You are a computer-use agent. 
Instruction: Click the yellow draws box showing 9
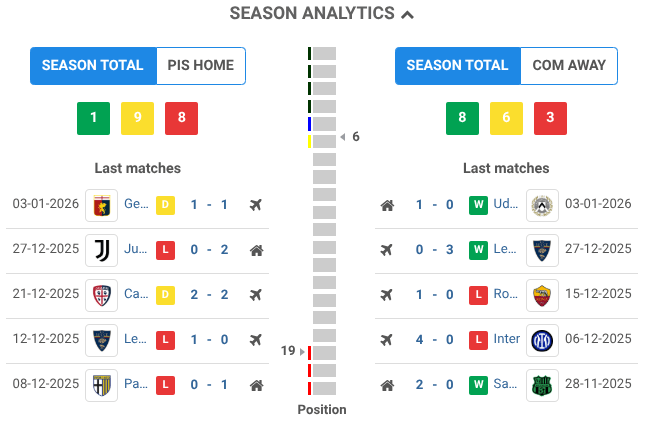tap(137, 118)
